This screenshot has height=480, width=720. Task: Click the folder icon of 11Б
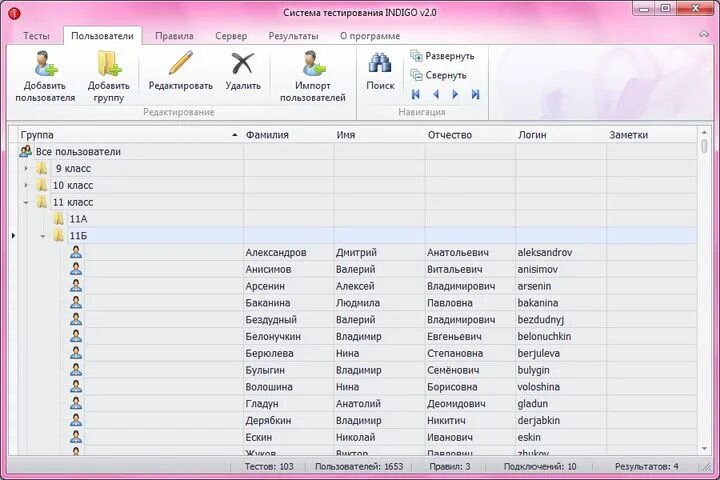tap(58, 236)
